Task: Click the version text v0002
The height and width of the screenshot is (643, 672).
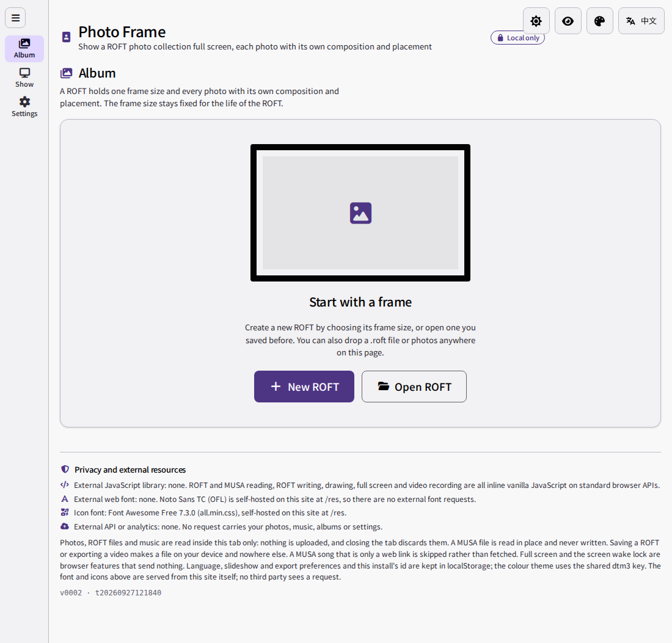Action: pos(71,593)
